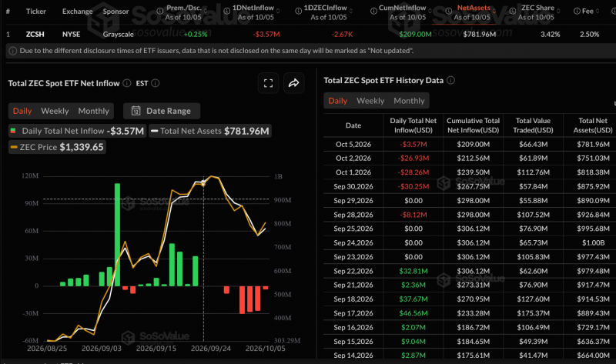
Task: Switch History Data to Monthly
Action: pyautogui.click(x=409, y=101)
